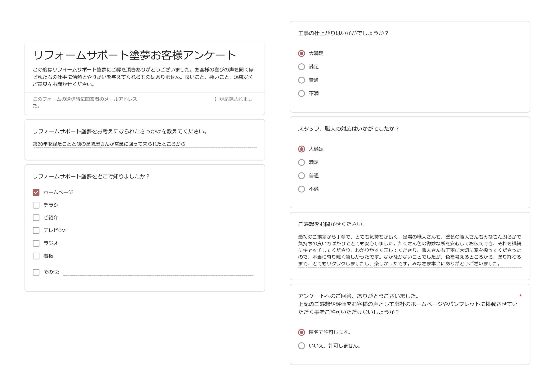Select 普通 for スタッフ、職人の対応 question

pos(301,176)
